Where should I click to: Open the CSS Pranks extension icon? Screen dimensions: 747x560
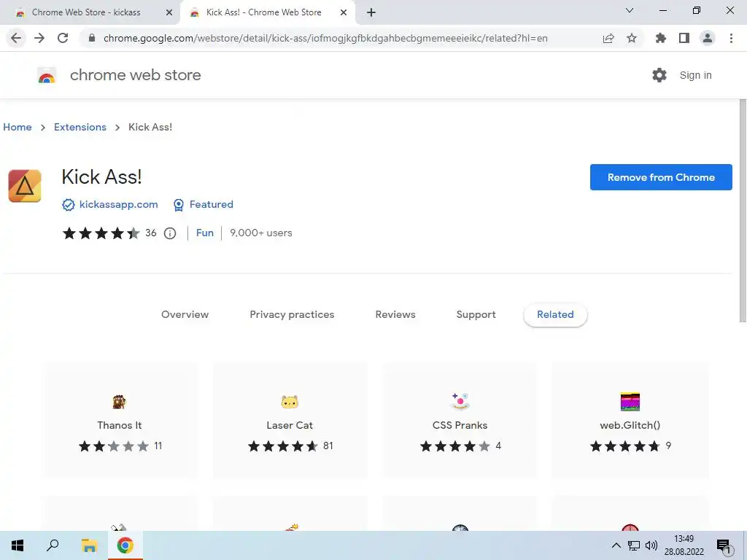coord(460,401)
